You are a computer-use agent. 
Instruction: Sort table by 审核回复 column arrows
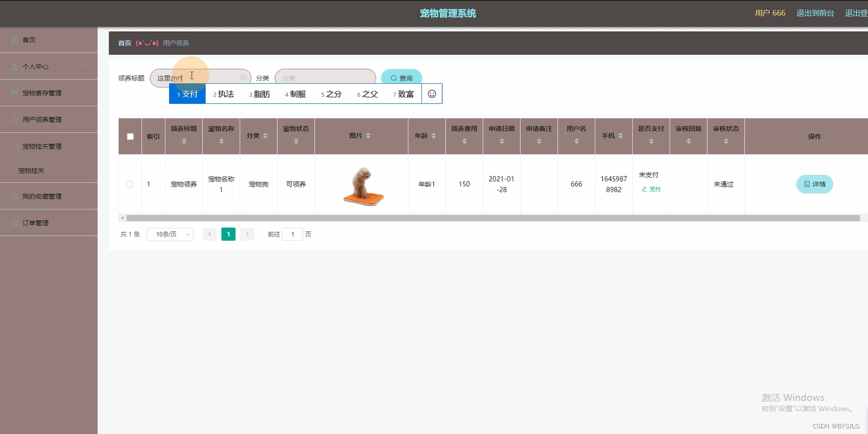(x=689, y=142)
